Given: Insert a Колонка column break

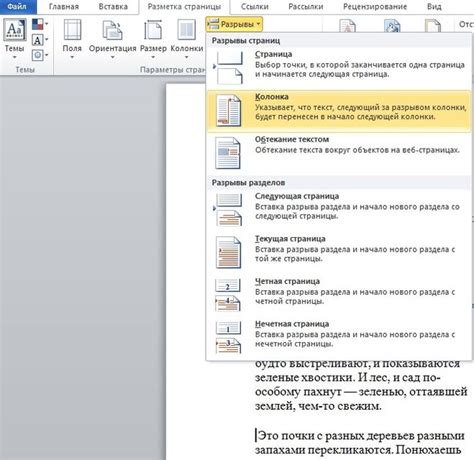Looking at the screenshot, I should pyautogui.click(x=339, y=111).
